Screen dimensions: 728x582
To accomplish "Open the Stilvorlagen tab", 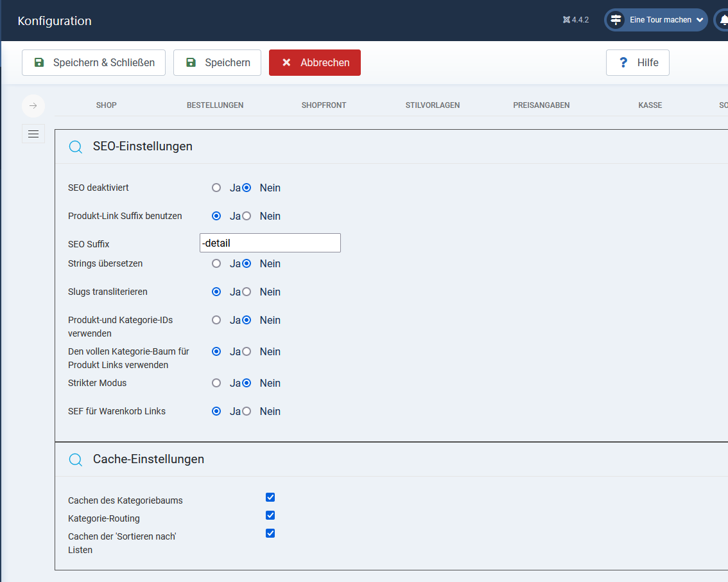I will click(x=433, y=105).
